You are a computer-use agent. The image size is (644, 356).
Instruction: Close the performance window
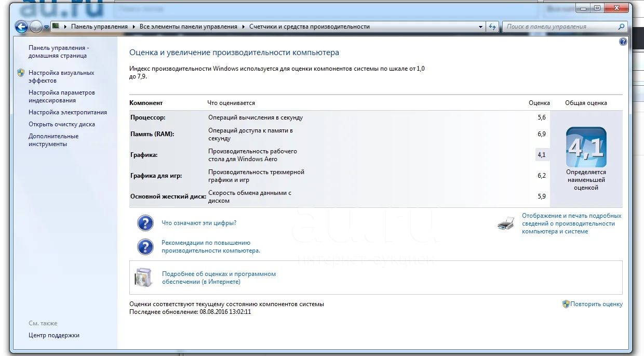tap(616, 8)
